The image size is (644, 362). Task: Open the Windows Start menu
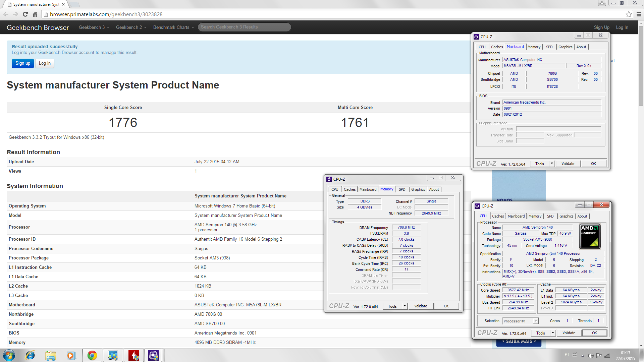(9, 355)
